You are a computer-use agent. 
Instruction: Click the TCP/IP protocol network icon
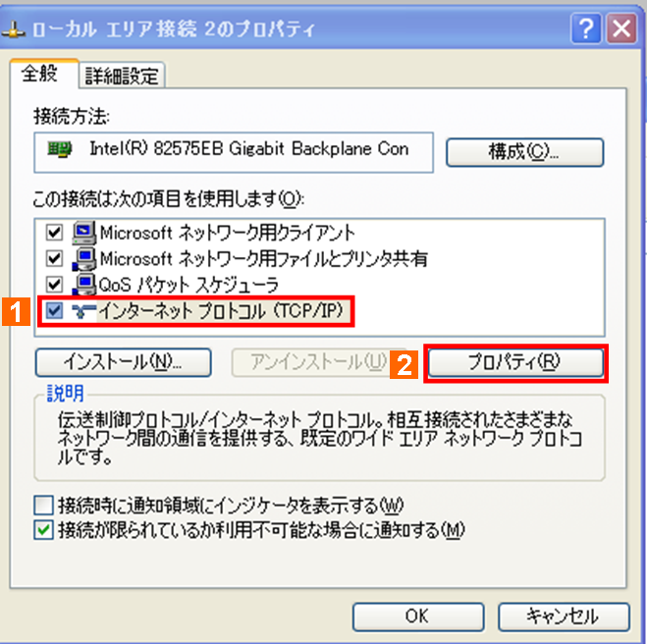pos(83,310)
